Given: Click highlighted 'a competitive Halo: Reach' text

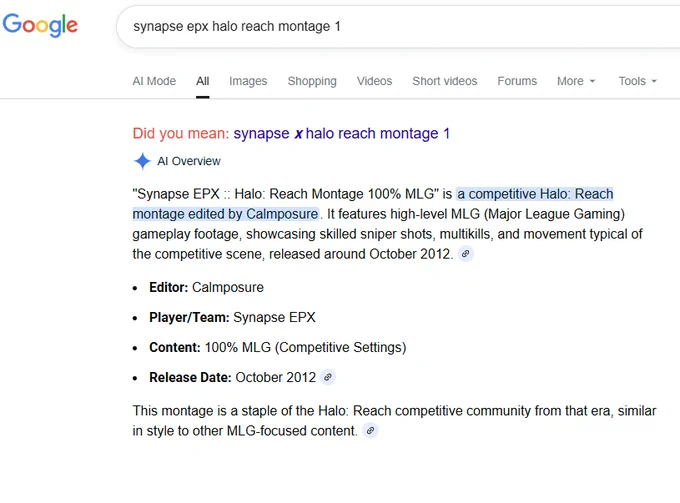Looking at the screenshot, I should click(535, 194).
